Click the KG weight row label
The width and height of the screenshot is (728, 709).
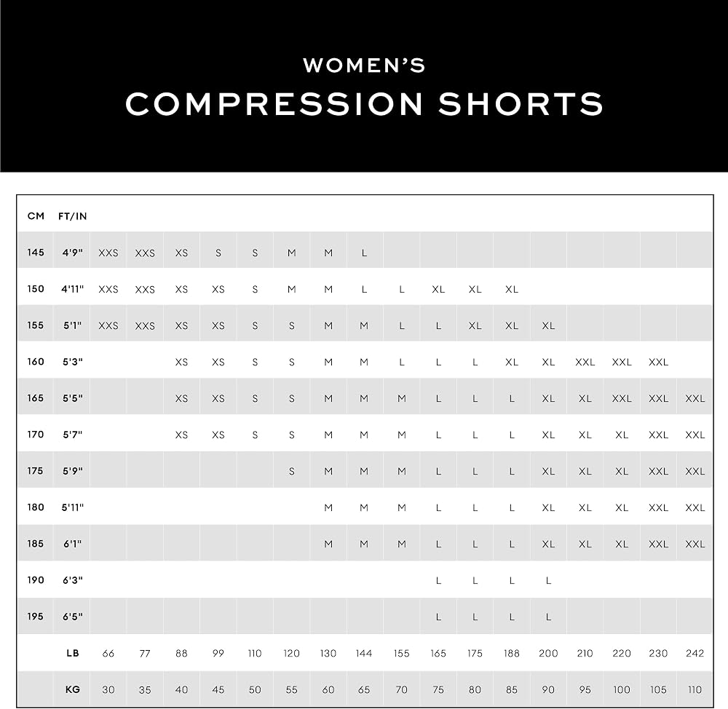72,689
